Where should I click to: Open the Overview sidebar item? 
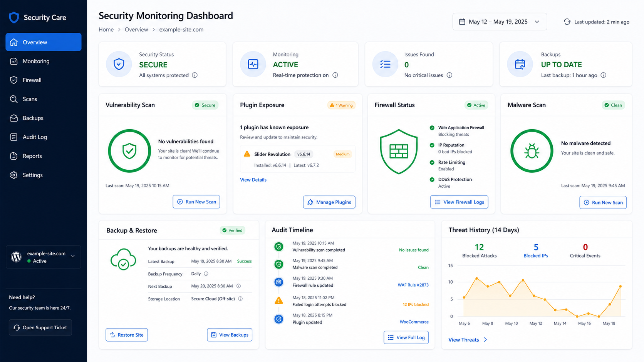pyautogui.click(x=44, y=42)
